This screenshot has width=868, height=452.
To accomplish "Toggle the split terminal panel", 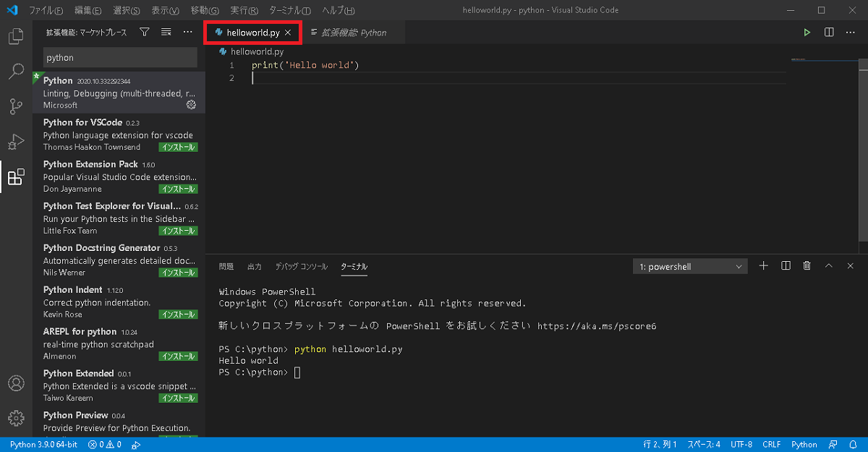I will click(x=786, y=266).
